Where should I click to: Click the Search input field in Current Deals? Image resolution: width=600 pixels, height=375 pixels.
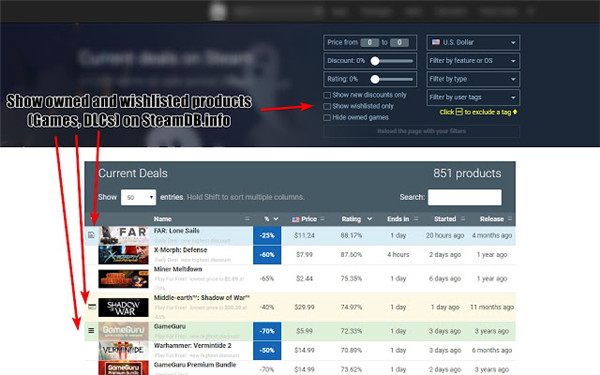point(465,197)
